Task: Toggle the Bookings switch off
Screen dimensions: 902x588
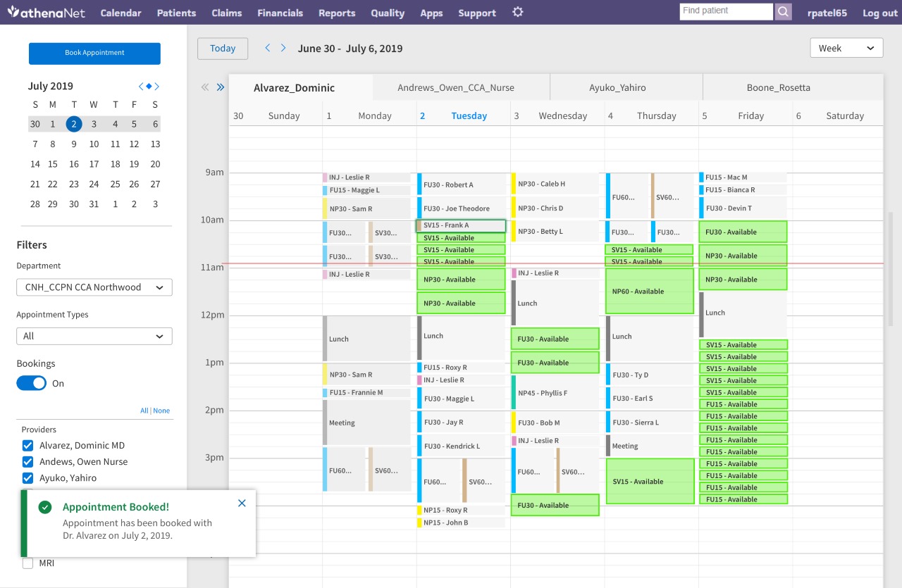Action: (x=31, y=383)
